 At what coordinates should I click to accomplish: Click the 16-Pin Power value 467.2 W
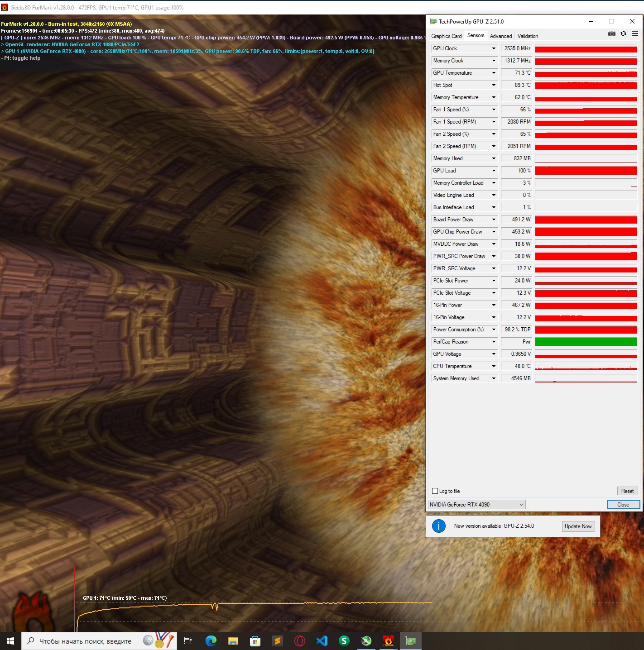(516, 305)
